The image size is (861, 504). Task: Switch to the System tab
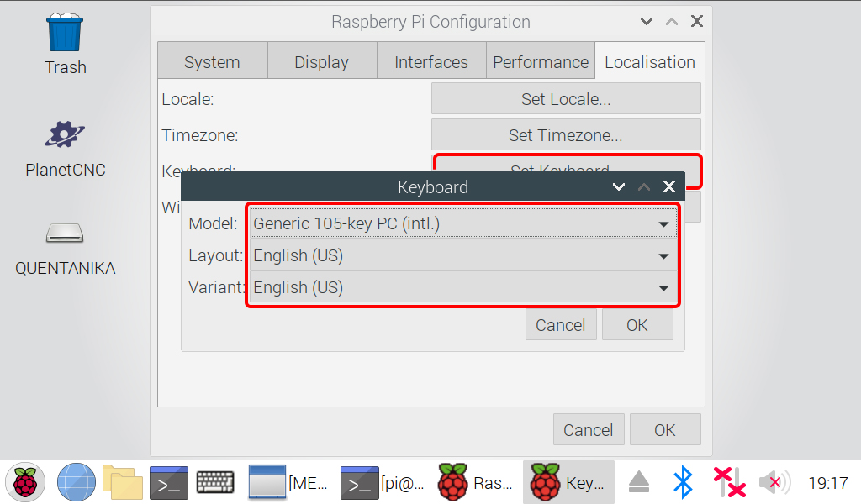click(x=213, y=62)
